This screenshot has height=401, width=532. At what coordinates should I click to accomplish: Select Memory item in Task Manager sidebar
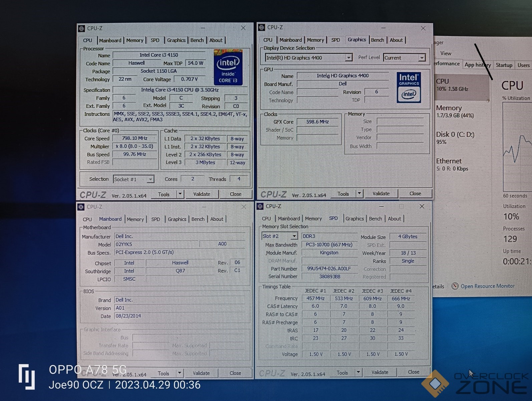(x=461, y=111)
